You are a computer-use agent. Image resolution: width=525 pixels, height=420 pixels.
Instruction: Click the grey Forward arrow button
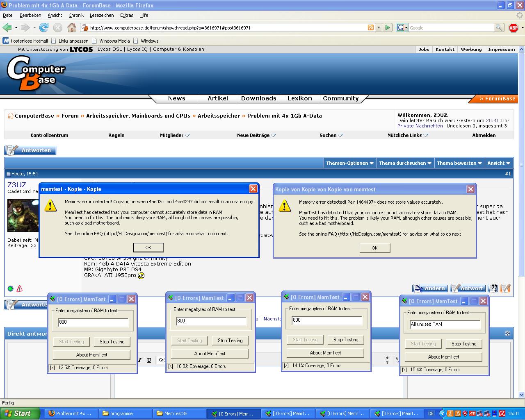click(x=25, y=27)
